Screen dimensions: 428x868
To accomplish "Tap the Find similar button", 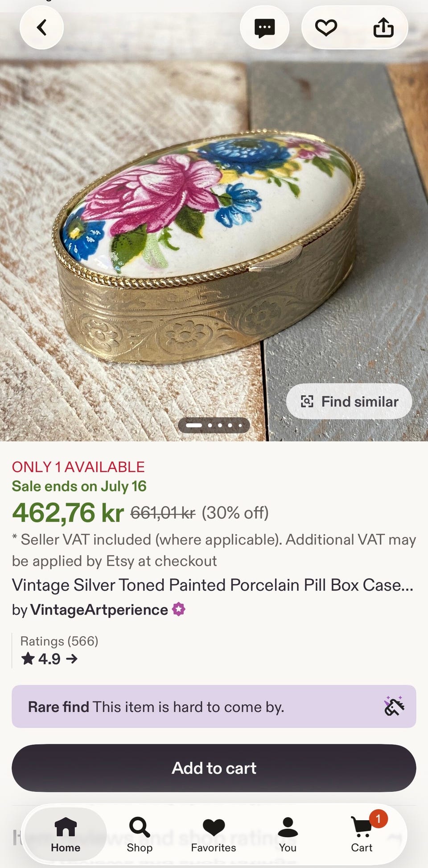I will point(349,401).
